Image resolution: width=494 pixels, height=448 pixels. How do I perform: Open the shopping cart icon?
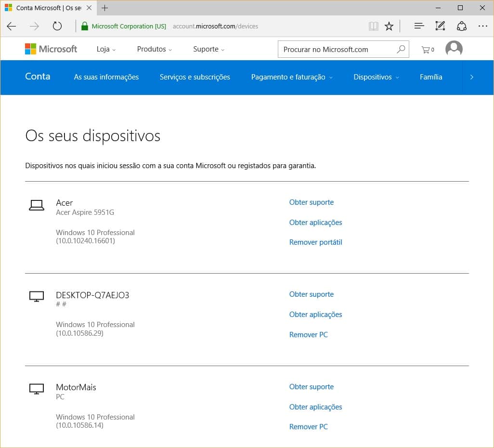[428, 50]
